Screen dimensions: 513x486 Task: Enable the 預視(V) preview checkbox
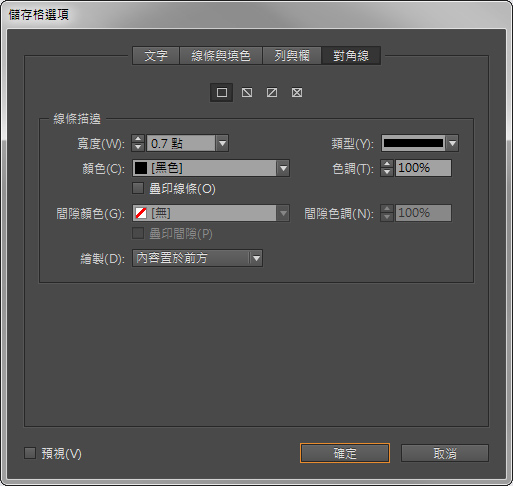[30, 453]
